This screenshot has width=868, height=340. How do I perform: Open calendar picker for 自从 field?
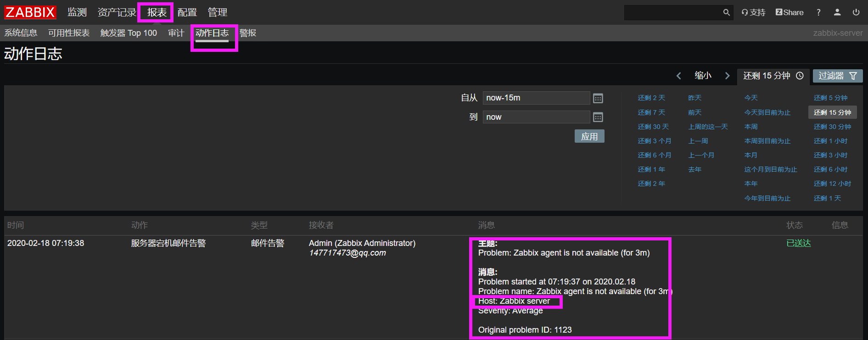(598, 98)
